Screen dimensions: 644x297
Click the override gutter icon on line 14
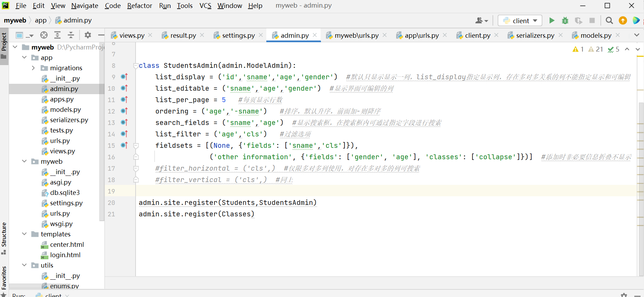(124, 134)
